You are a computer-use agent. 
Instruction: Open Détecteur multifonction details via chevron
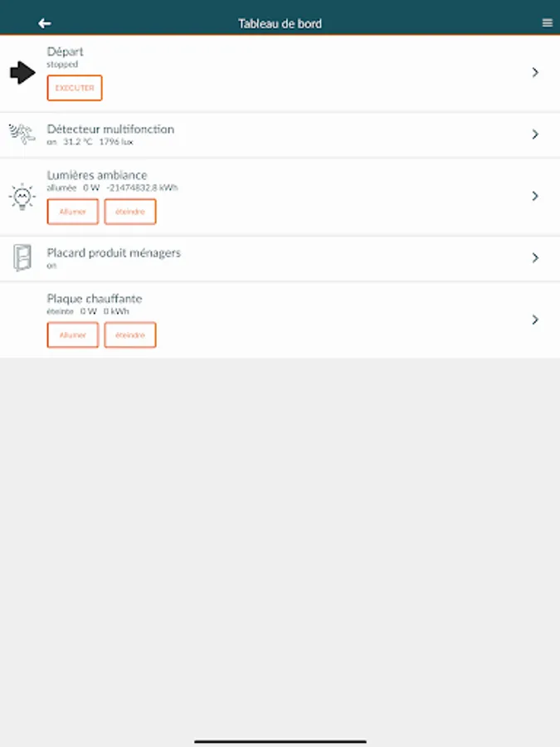[x=535, y=134]
